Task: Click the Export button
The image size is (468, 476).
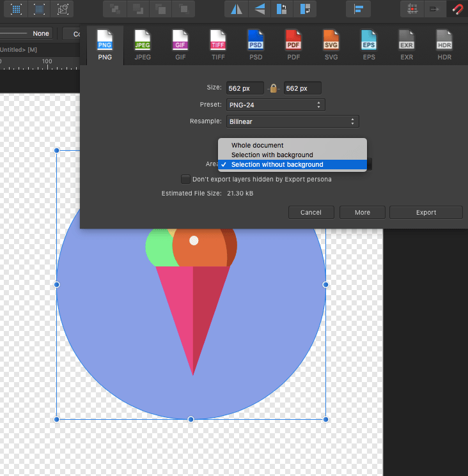Action: pyautogui.click(x=426, y=212)
